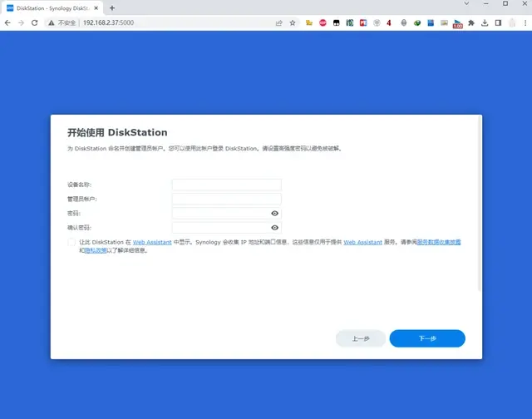Click into the 管理员帐户 input field
The image size is (532, 419).
[x=227, y=200]
